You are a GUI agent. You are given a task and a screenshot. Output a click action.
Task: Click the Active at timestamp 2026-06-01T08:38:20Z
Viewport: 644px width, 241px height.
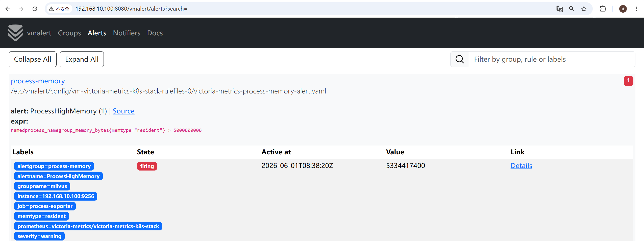click(x=297, y=166)
